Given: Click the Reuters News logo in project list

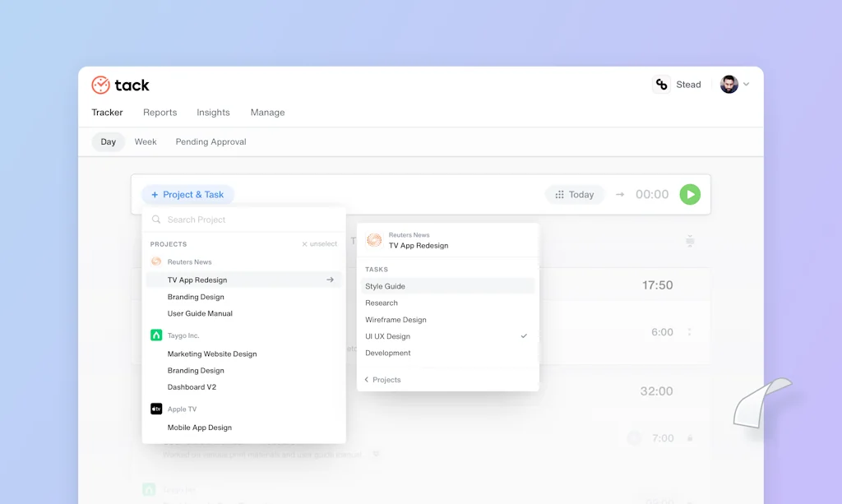Looking at the screenshot, I should click(156, 261).
